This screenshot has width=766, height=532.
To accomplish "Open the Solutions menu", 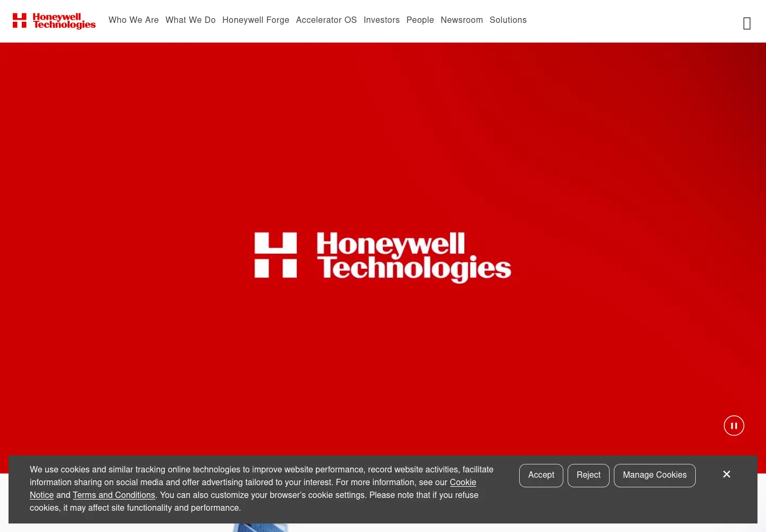I will (x=508, y=20).
